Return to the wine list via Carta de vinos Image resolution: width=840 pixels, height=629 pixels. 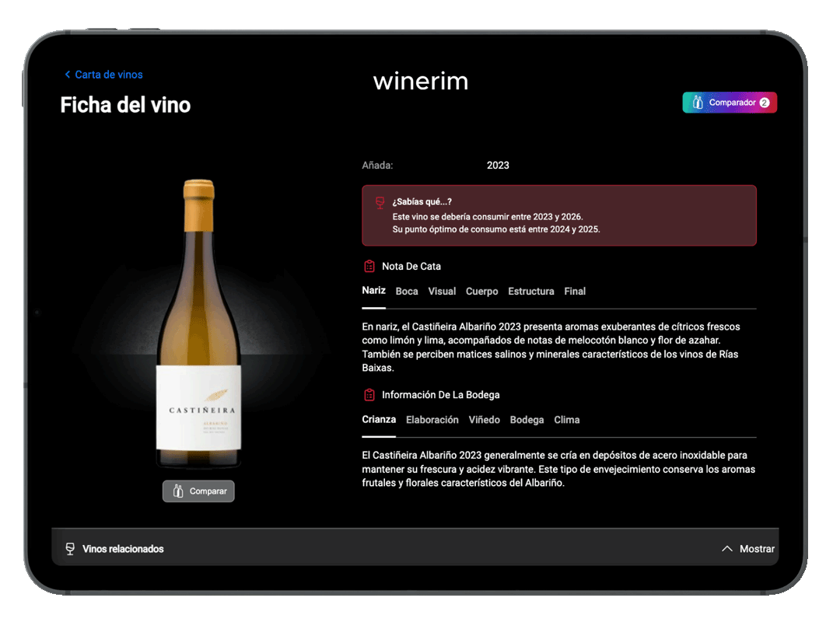click(108, 75)
